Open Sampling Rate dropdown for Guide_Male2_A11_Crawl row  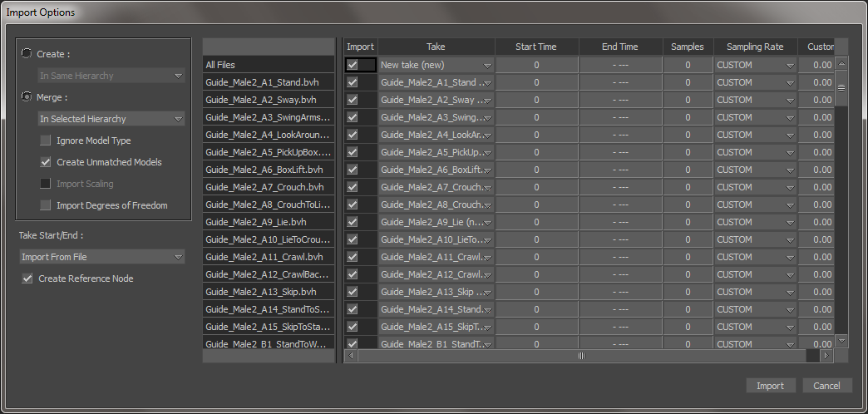756,257
